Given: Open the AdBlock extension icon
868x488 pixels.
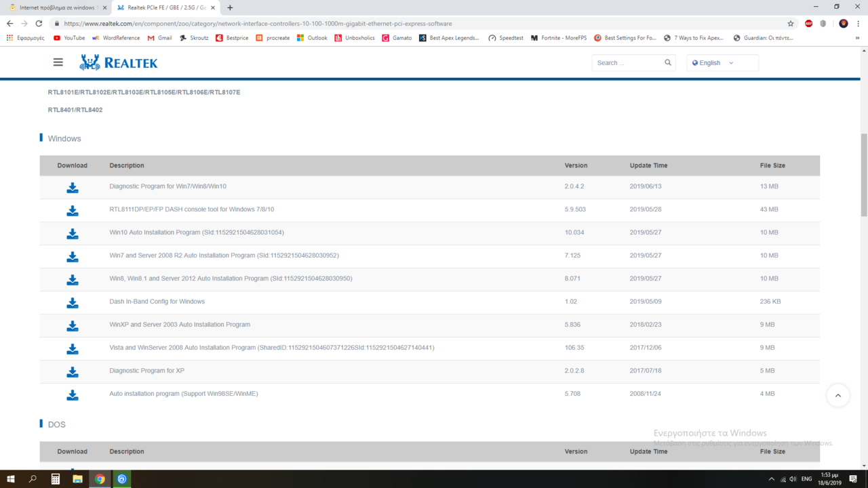Looking at the screenshot, I should click(x=808, y=24).
